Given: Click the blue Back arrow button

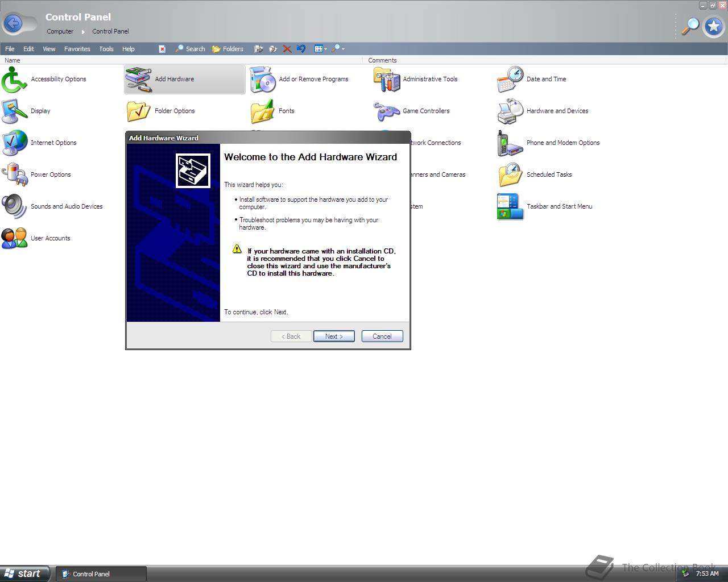Looking at the screenshot, I should tap(14, 23).
